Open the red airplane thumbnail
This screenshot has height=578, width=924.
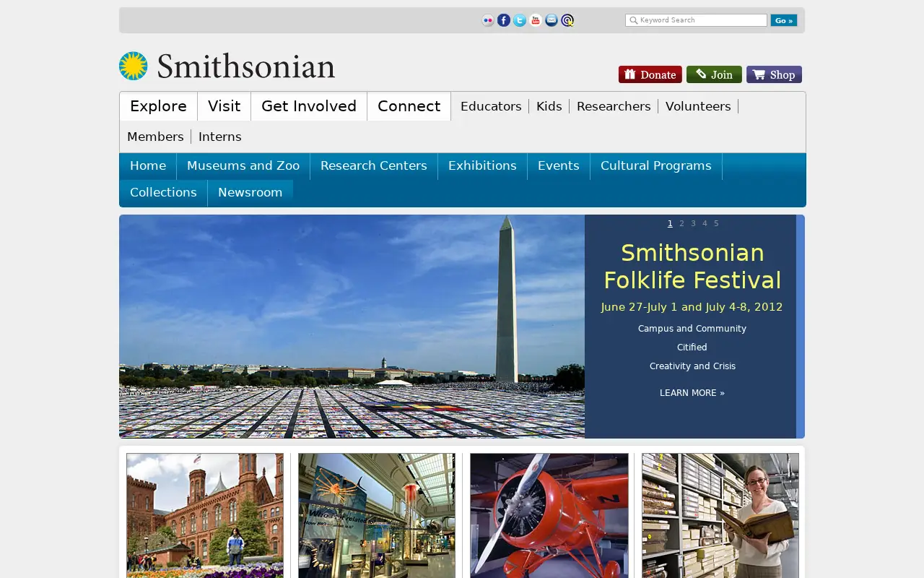[549, 516]
